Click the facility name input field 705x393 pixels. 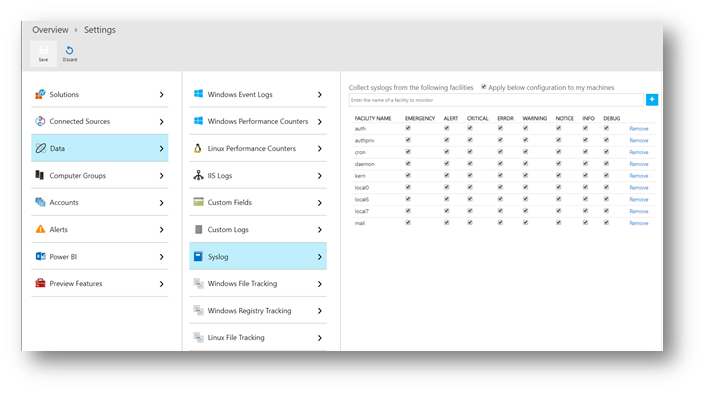(x=496, y=100)
